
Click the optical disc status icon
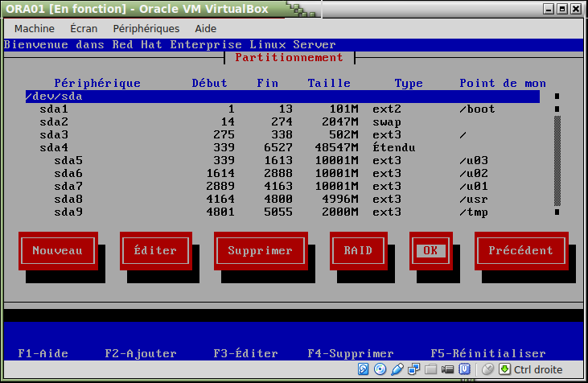pos(380,369)
